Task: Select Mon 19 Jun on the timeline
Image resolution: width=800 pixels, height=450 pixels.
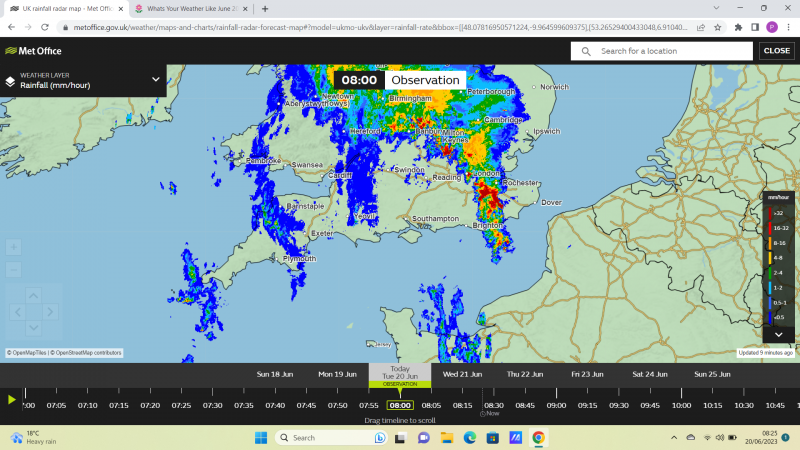Action: [x=337, y=374]
